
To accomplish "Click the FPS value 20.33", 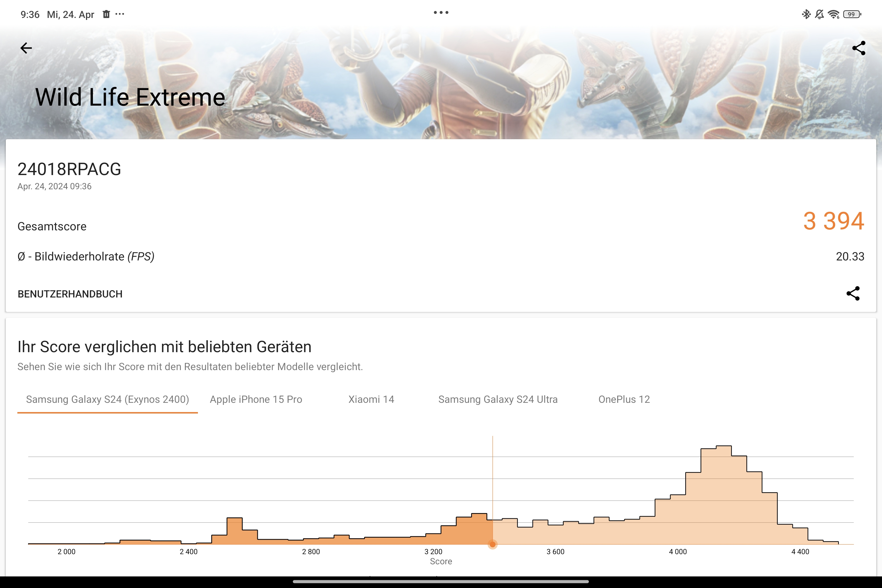I will click(x=850, y=256).
